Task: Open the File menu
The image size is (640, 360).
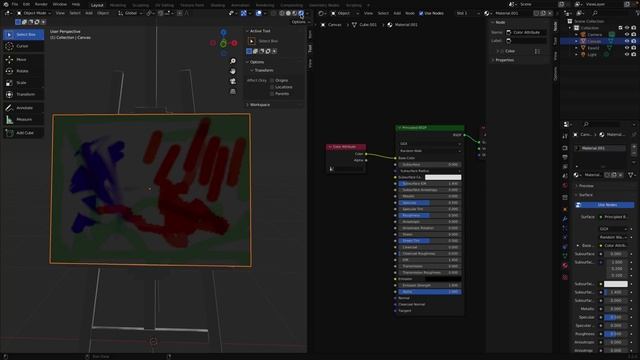Action: tap(15, 4)
